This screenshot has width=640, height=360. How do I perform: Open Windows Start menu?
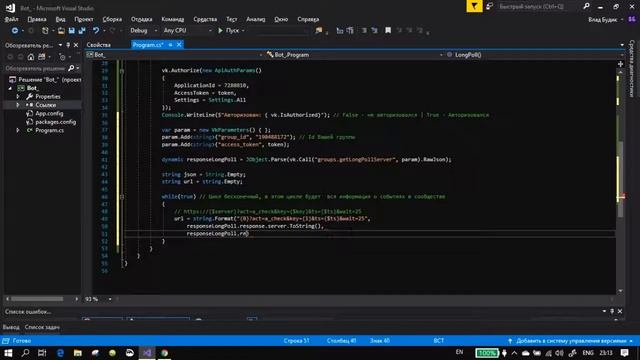point(8,353)
